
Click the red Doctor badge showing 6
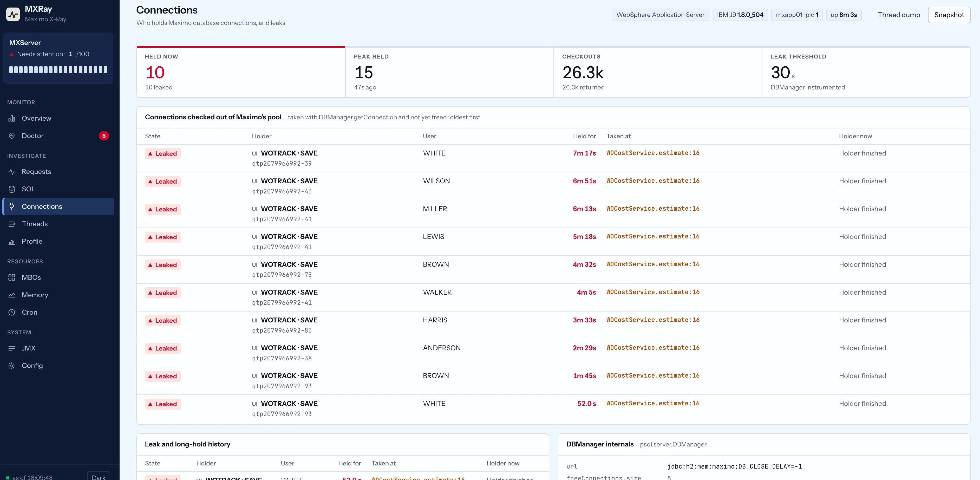pyautogui.click(x=104, y=136)
